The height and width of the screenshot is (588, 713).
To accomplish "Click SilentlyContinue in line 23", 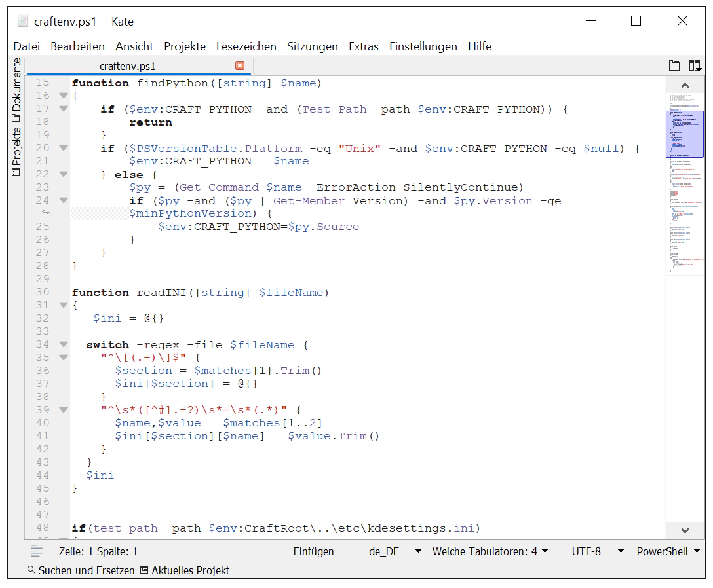I will click(461, 188).
